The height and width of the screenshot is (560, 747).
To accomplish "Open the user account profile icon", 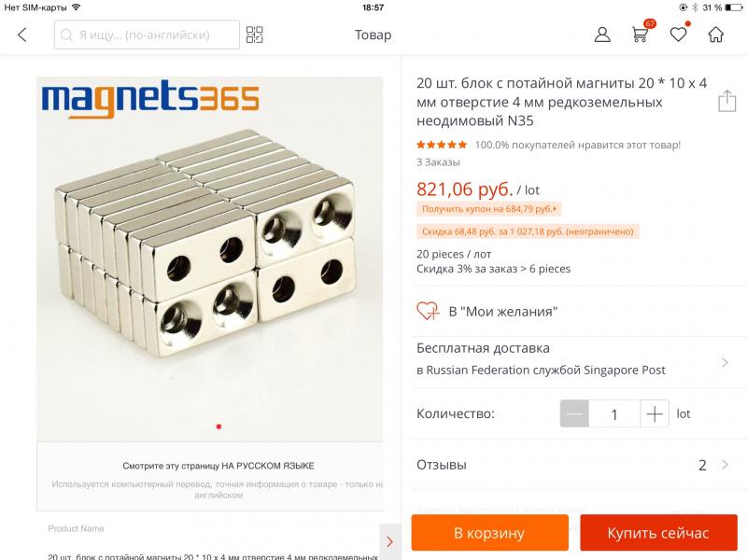I will tap(602, 35).
